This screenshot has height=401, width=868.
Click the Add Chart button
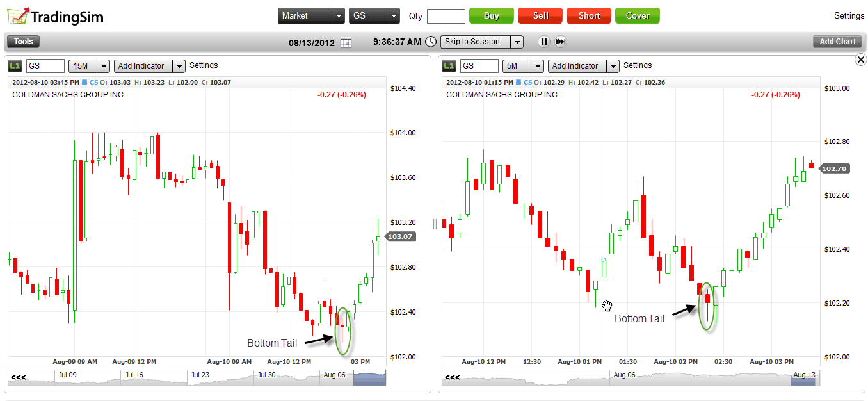coord(837,42)
